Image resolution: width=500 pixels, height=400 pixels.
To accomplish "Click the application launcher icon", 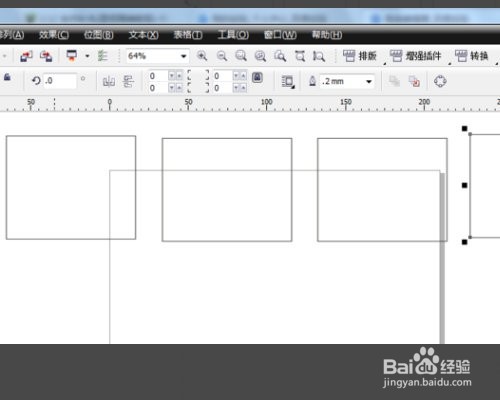I will pos(72,56).
